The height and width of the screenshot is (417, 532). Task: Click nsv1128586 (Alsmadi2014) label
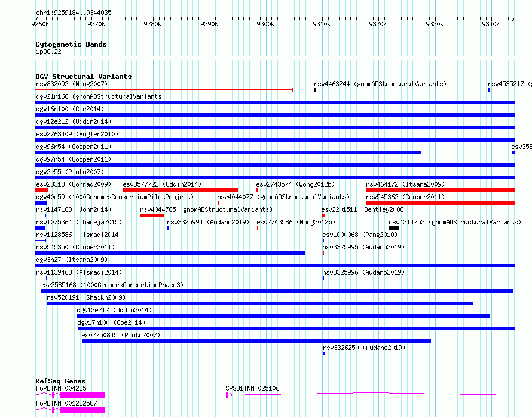[x=79, y=235]
